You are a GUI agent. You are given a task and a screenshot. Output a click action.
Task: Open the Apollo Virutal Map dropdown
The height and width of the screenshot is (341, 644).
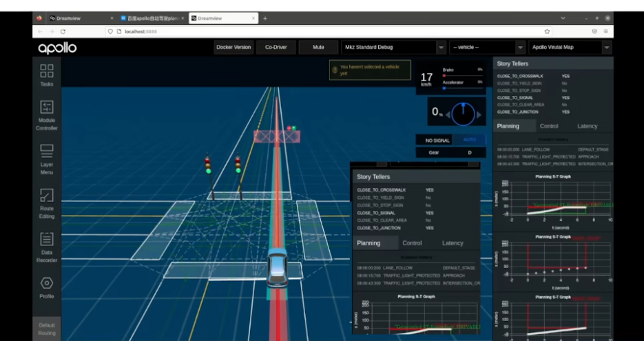[x=570, y=48]
